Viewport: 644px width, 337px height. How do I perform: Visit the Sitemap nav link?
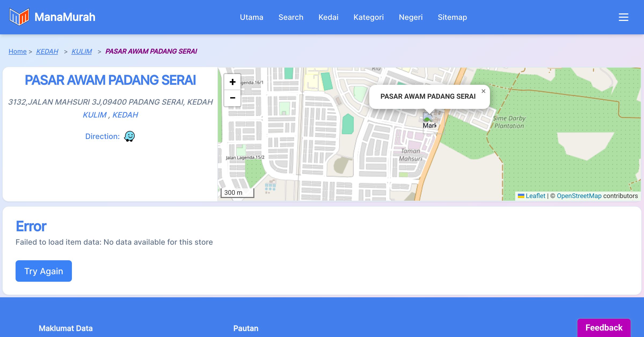pos(452,17)
